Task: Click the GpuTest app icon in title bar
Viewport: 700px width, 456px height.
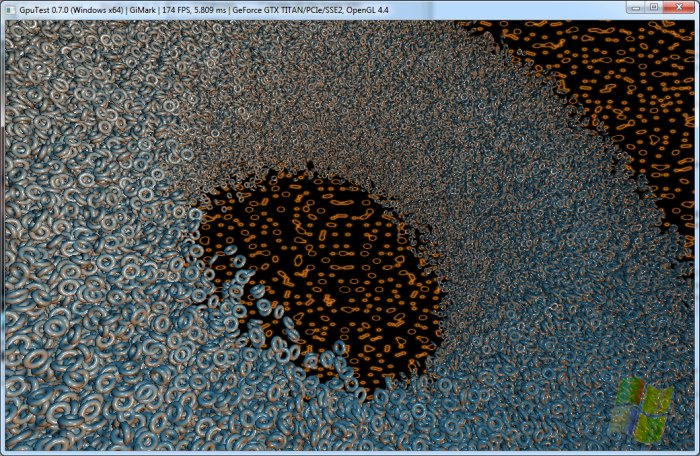Action: click(10, 10)
